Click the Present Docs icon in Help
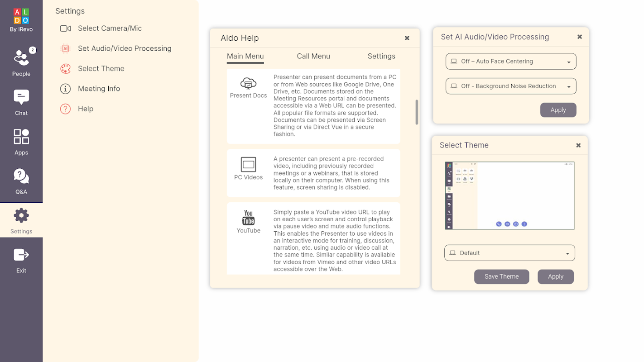This screenshot has height=362, width=644. (x=248, y=84)
